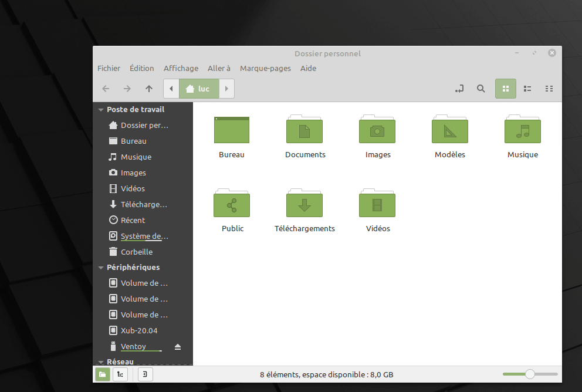The image size is (582, 392).
Task: Toggle the location entry path button
Action: click(x=459, y=89)
